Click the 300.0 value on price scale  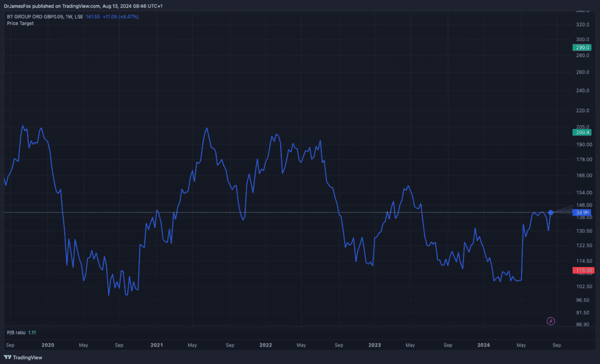[x=583, y=39]
